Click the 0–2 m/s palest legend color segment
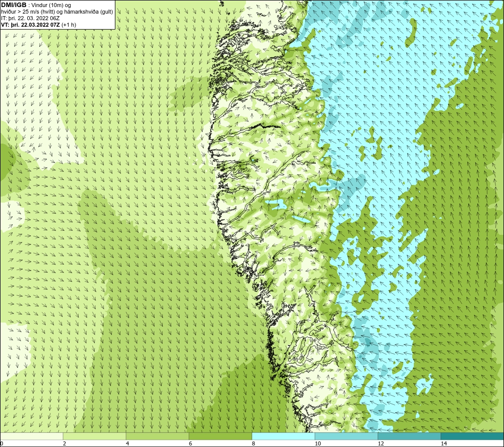 31,436
